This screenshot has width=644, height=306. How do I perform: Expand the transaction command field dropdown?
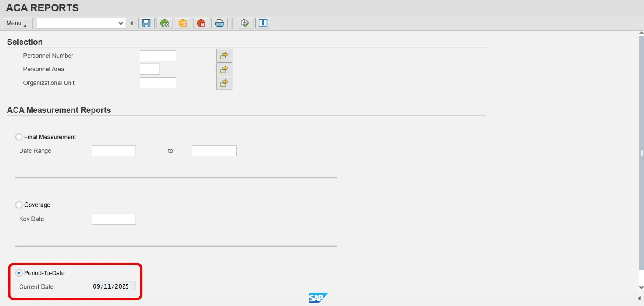pos(121,23)
